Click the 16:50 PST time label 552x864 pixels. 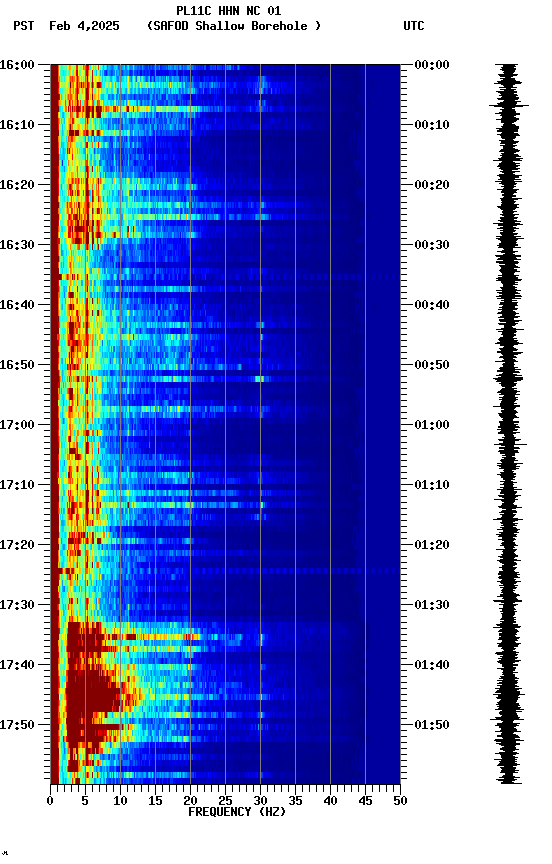17,365
